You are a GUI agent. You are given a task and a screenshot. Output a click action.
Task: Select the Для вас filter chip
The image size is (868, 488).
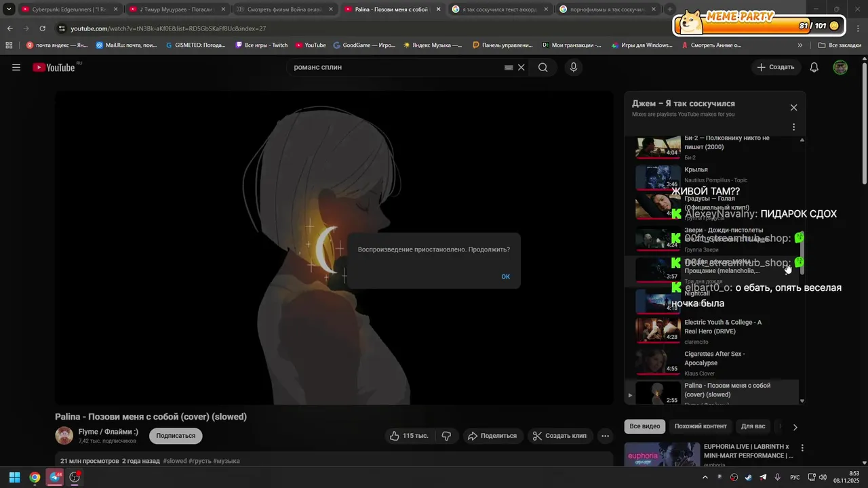click(x=753, y=426)
